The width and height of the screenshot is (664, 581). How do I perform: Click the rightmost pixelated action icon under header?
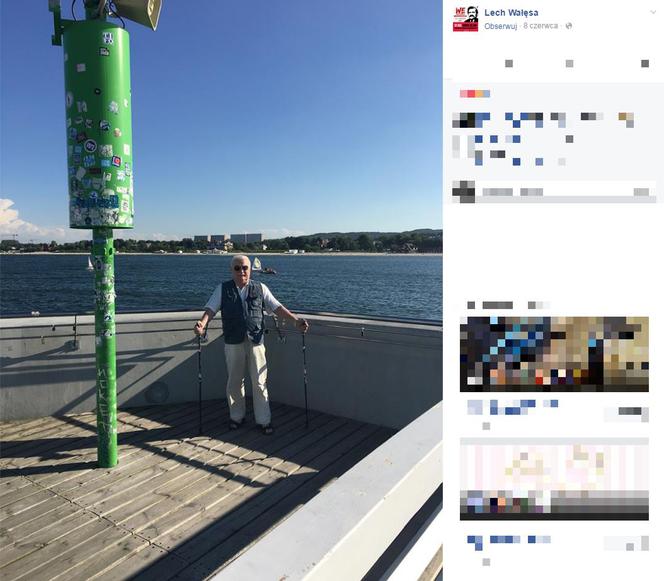coord(645,64)
